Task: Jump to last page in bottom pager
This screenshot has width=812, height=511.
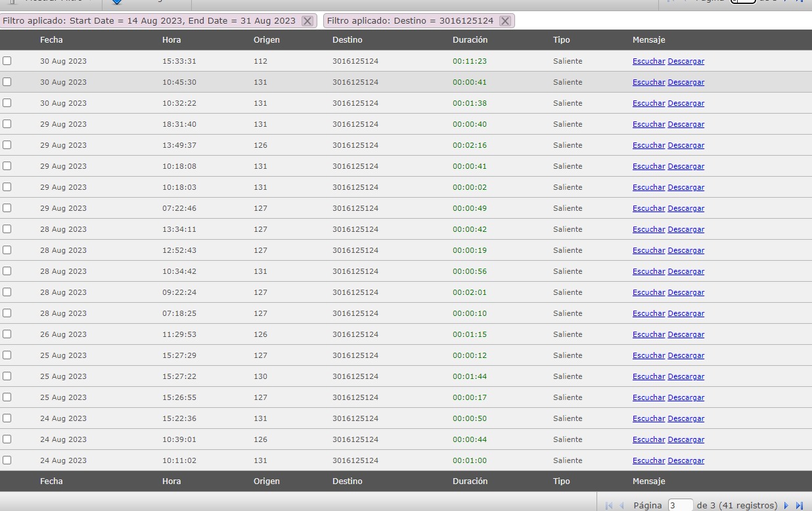Action: 800,506
